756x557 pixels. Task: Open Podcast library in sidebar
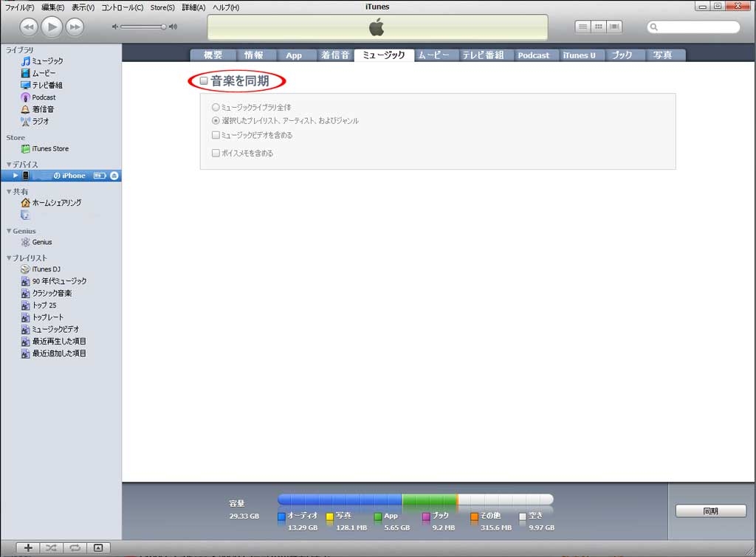tap(38, 97)
